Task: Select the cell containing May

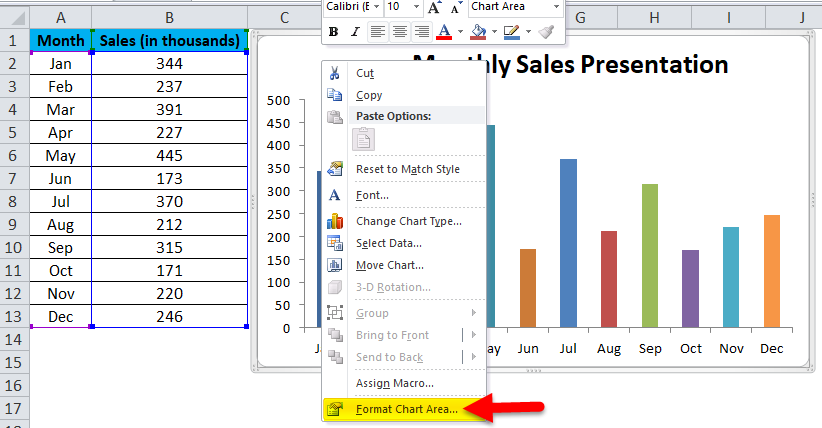Action: coord(61,156)
